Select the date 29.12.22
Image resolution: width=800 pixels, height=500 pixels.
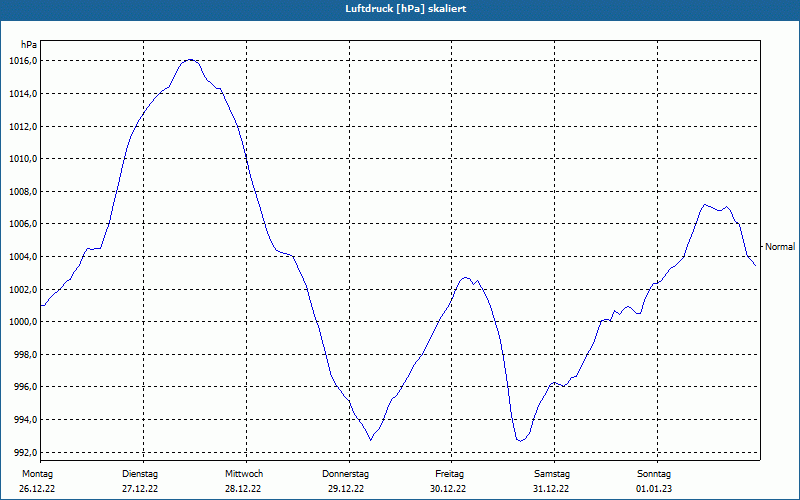(346, 489)
